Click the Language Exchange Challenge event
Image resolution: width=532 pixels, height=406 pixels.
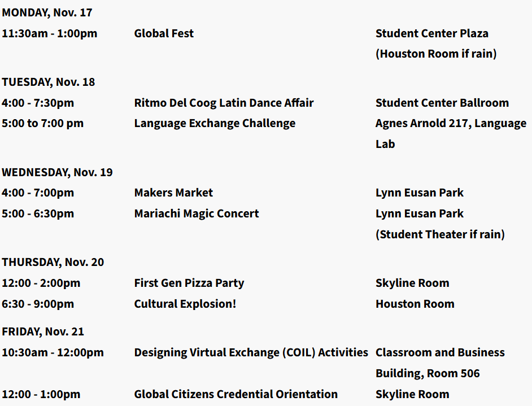(x=215, y=123)
